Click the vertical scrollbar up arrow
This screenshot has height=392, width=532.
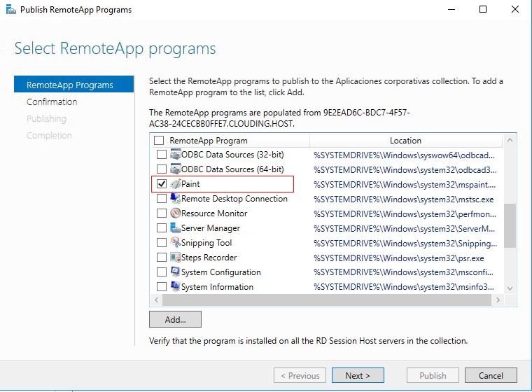point(510,140)
